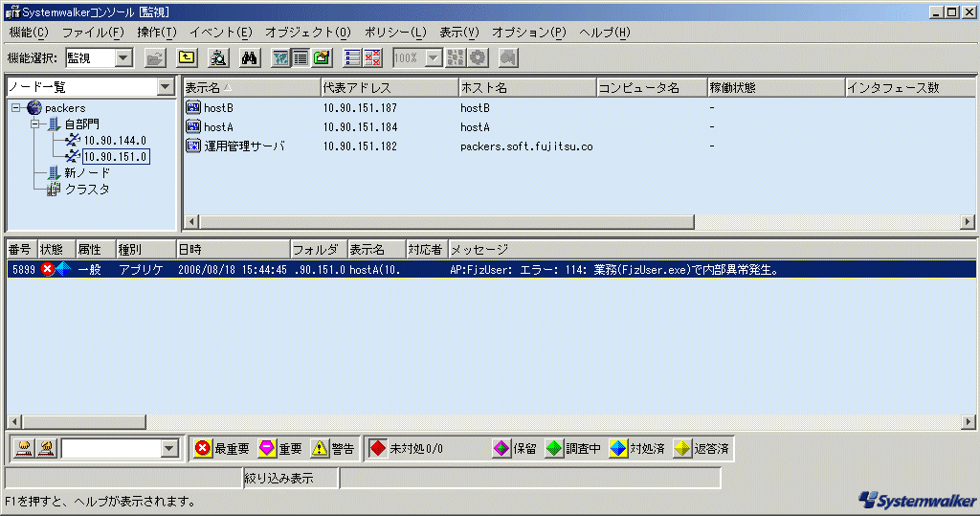Screen dimensions: 980x516
Task: Select the hostA node icon
Action: pyautogui.click(x=193, y=126)
